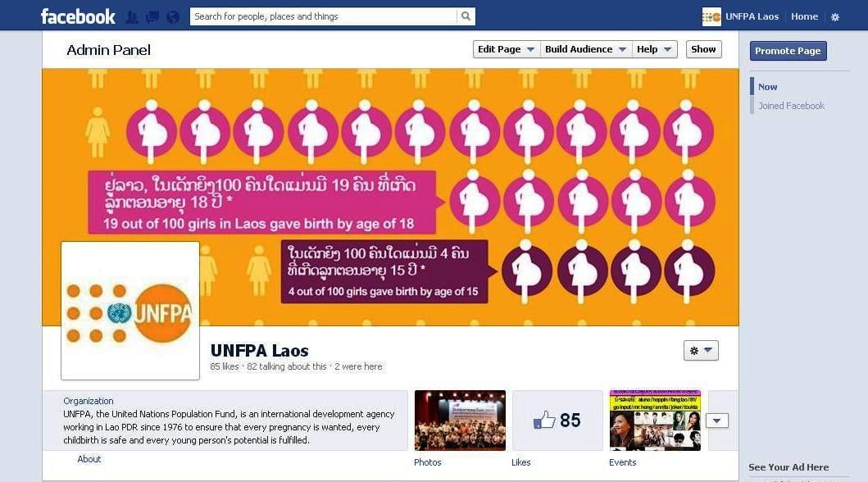Click the UNFPA profile picture
This screenshot has width=868, height=482.
pyautogui.click(x=130, y=311)
